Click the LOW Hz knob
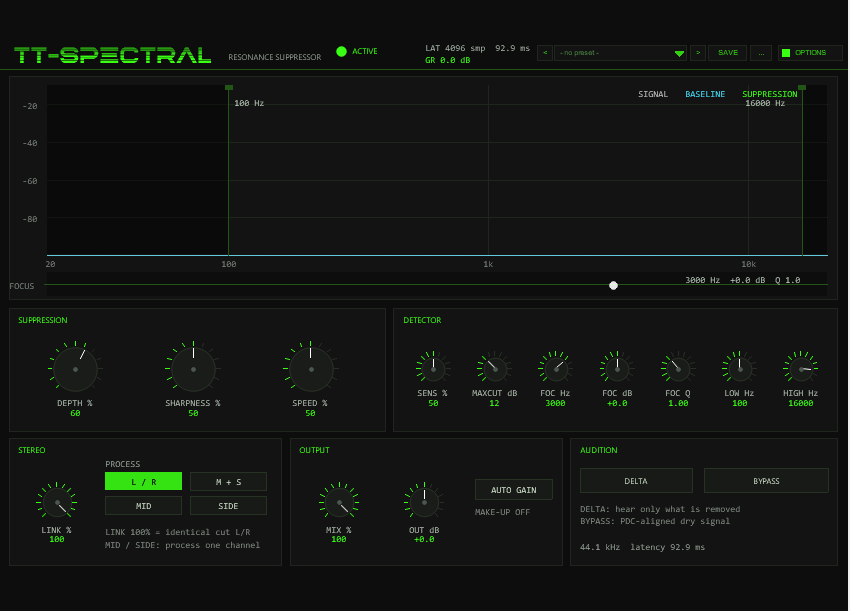 (x=739, y=369)
